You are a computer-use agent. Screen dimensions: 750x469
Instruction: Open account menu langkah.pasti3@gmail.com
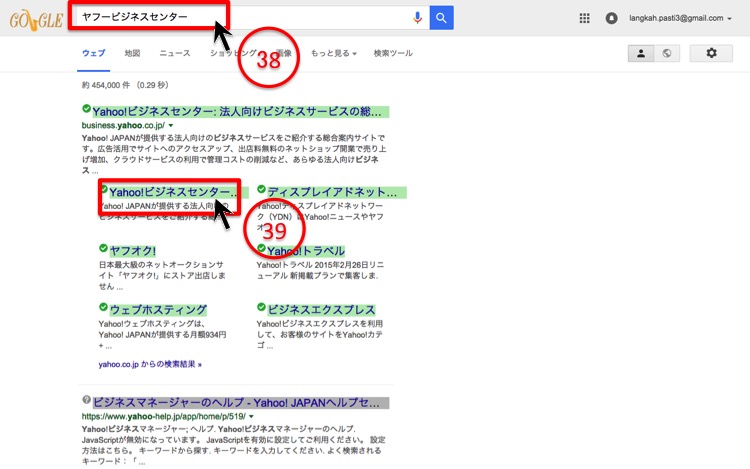[680, 18]
